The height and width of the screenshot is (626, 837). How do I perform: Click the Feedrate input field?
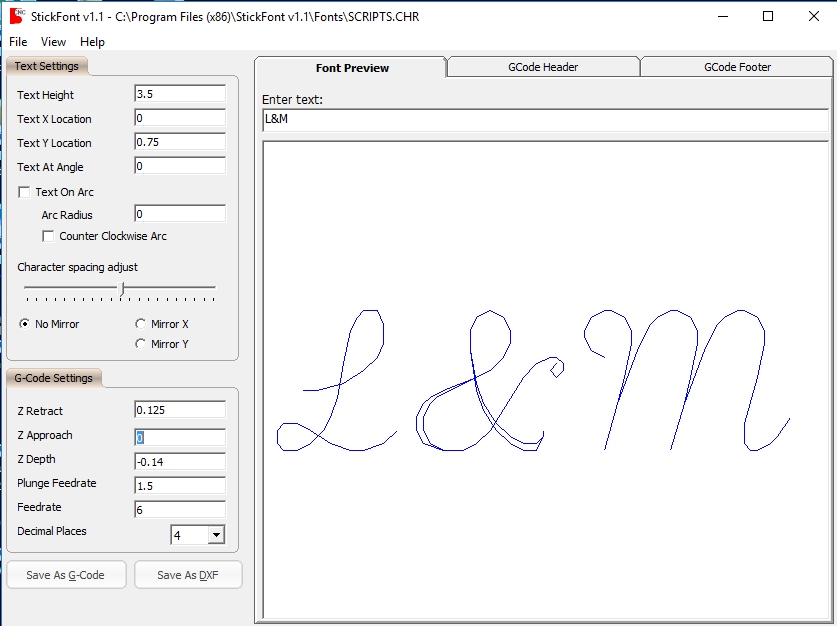(x=180, y=510)
